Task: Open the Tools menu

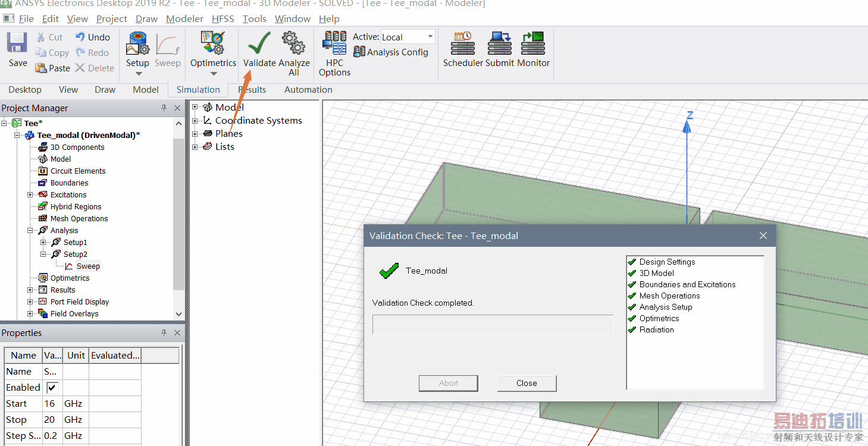Action: pos(254,19)
